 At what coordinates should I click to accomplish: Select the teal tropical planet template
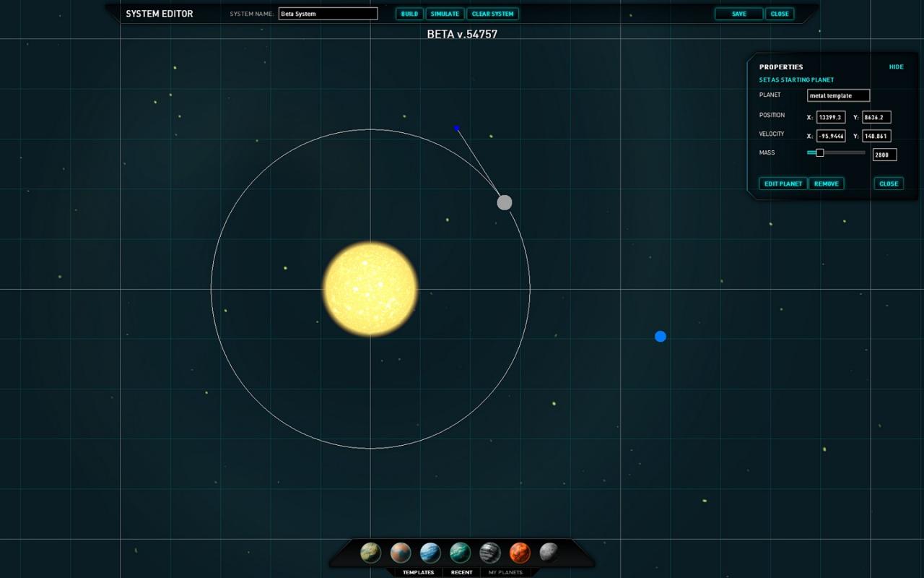point(461,553)
